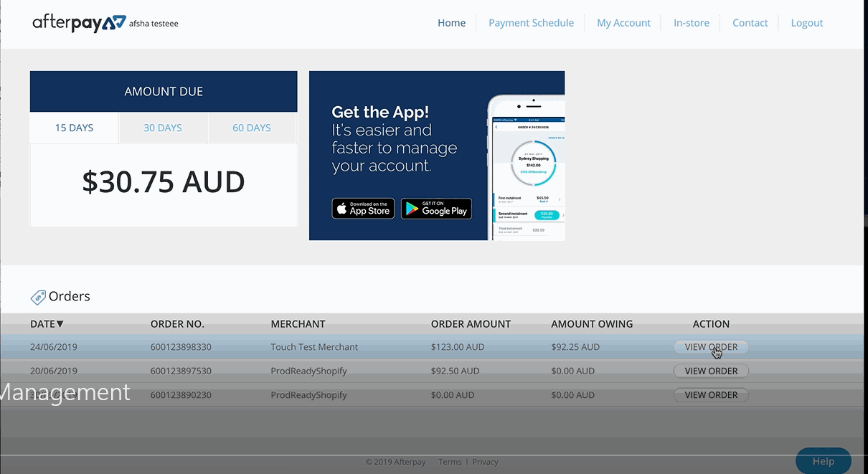
Task: Click the Orders tag icon
Action: tap(38, 298)
